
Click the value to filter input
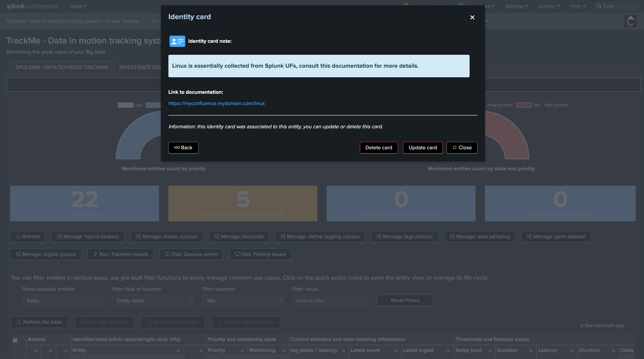[330, 301]
